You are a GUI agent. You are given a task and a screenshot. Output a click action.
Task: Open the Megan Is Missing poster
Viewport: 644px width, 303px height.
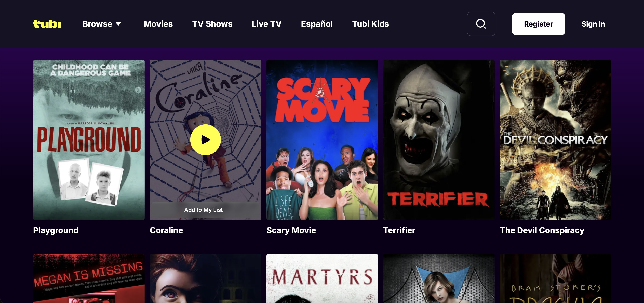click(x=89, y=278)
